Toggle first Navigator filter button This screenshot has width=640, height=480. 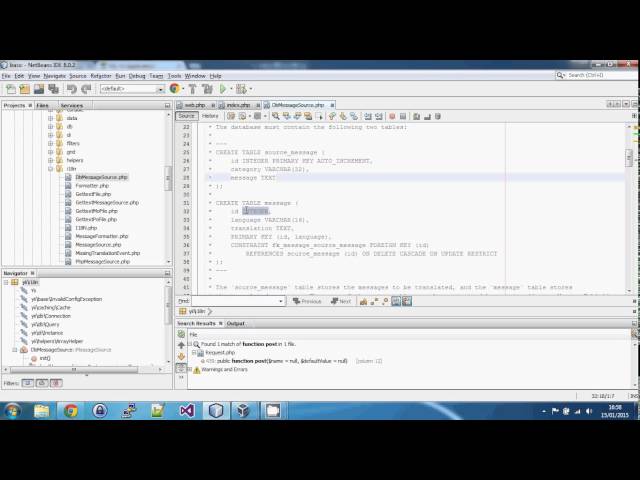[x=27, y=383]
